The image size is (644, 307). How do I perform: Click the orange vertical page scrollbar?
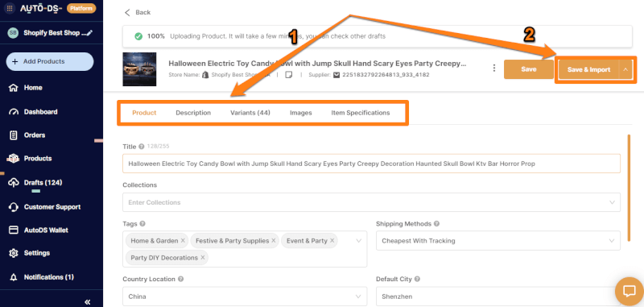[629, 188]
